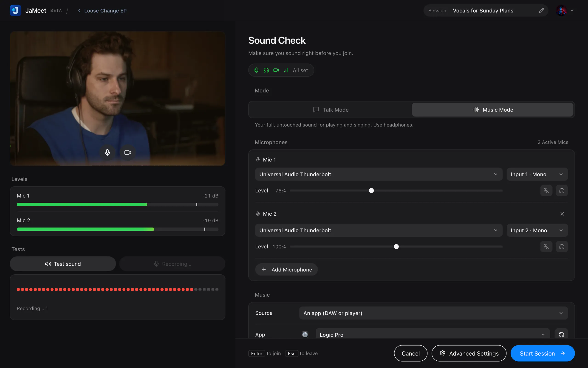Refresh the app list icon beside Logic Pro

click(561, 335)
